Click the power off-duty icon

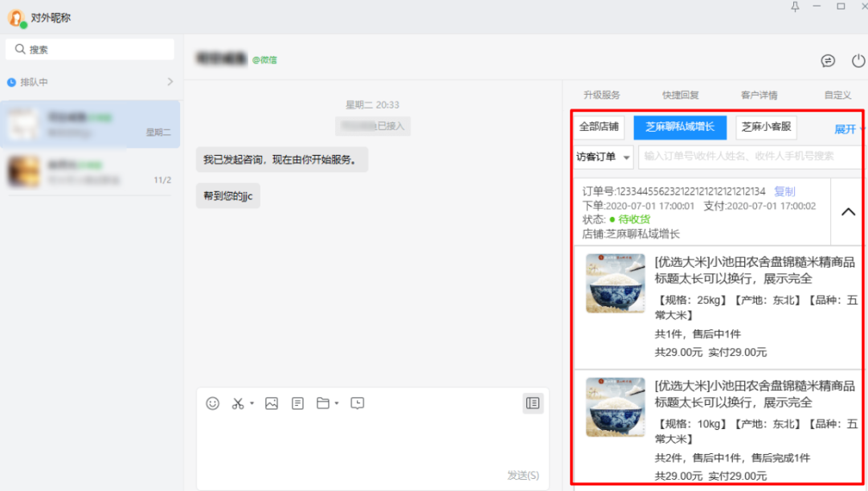coord(858,60)
